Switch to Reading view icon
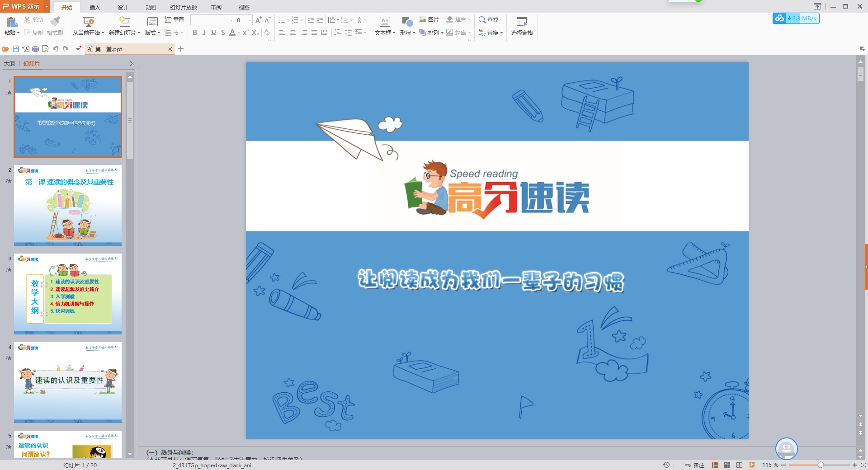The width and height of the screenshot is (868, 470). (x=739, y=465)
